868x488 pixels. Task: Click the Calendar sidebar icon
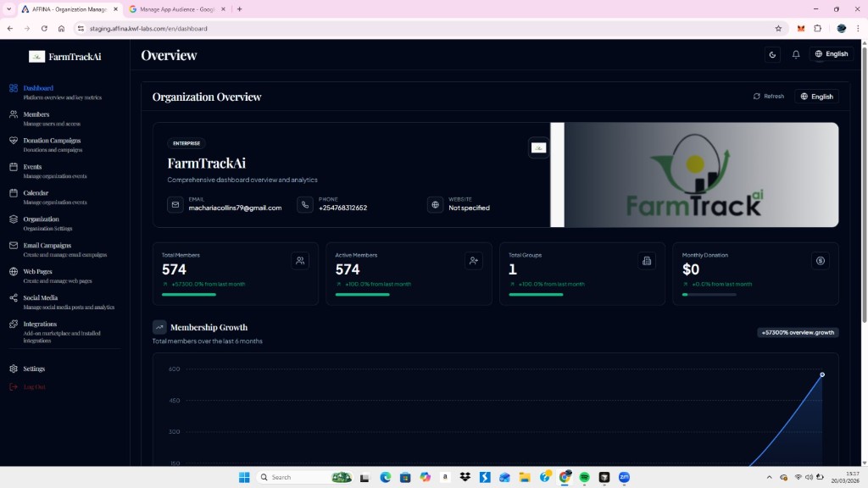pyautogui.click(x=13, y=192)
